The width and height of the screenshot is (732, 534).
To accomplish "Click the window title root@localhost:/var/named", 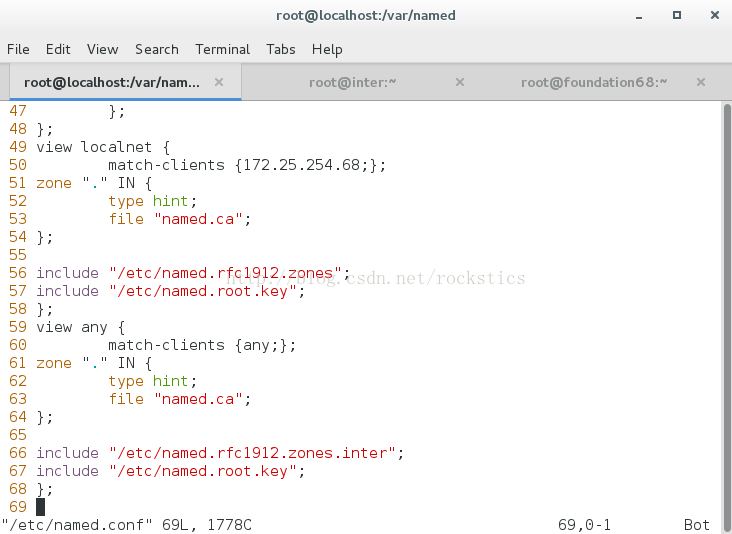I will (366, 15).
